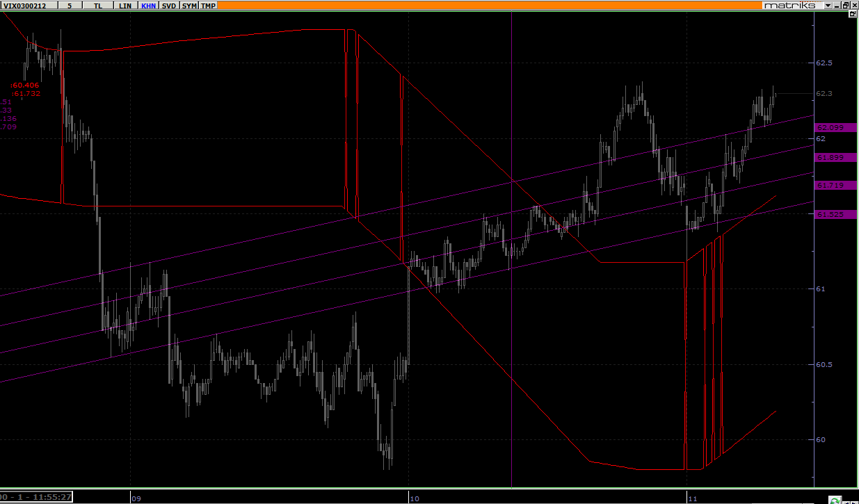
Task: Click the 11:55:27 time status box
Action: coord(37,496)
